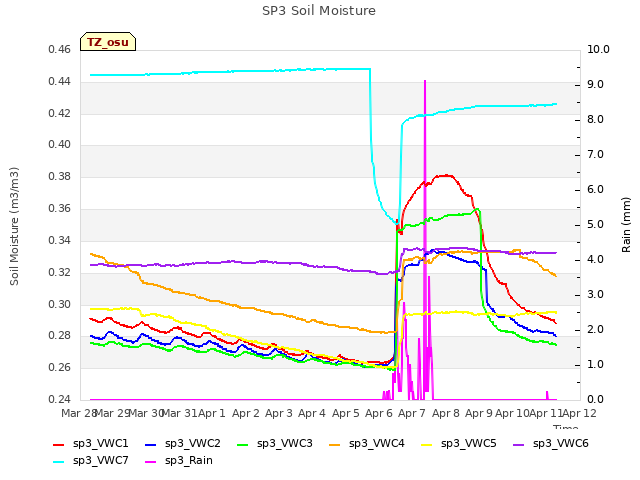Click the 0.0 rain axis tick label
This screenshot has width=640, height=480.
click(595, 400)
